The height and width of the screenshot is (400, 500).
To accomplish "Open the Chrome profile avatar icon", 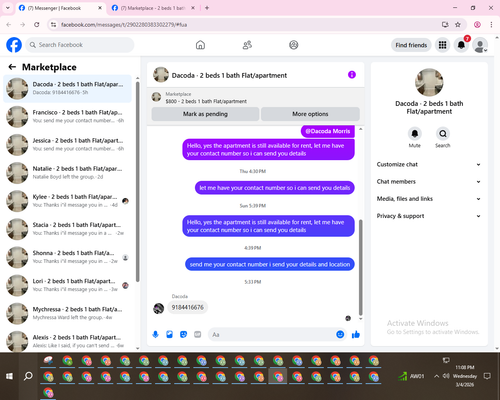I will [x=477, y=25].
